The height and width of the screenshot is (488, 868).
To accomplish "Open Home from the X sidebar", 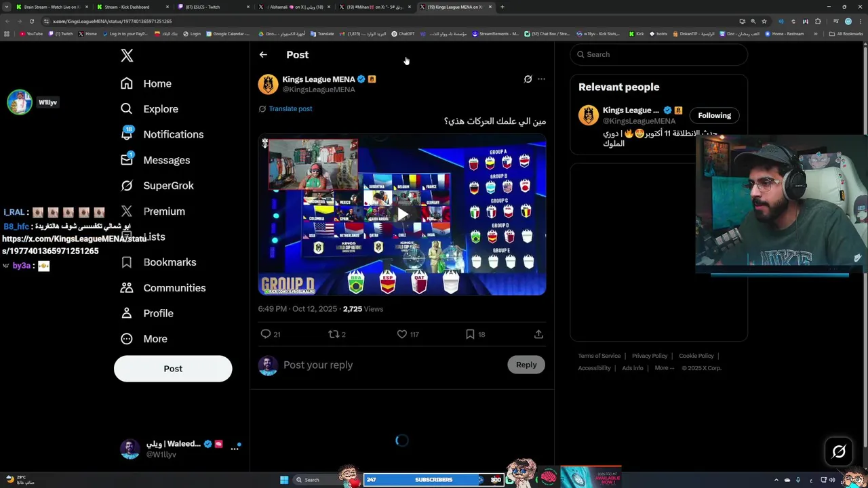I will click(146, 83).
